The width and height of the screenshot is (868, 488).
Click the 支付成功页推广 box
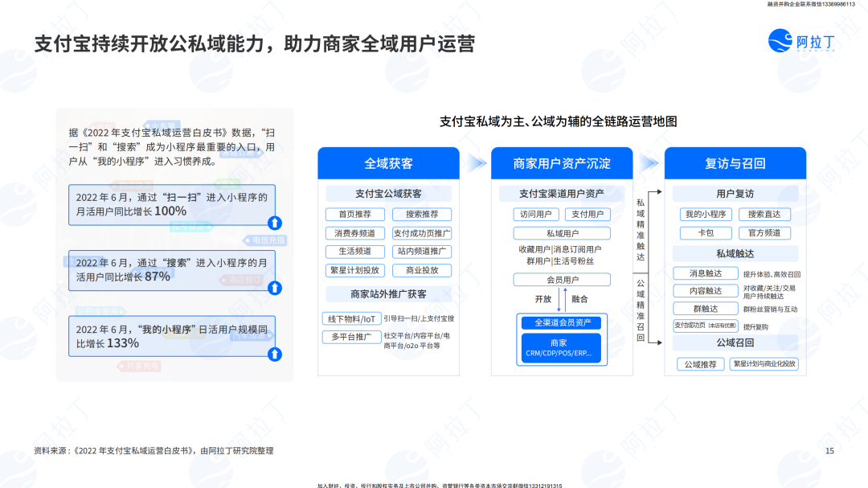pyautogui.click(x=422, y=233)
